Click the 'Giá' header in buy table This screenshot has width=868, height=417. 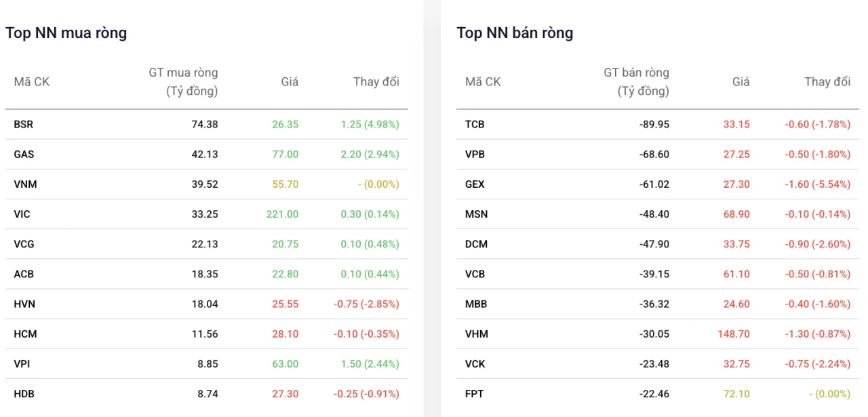pos(290,82)
